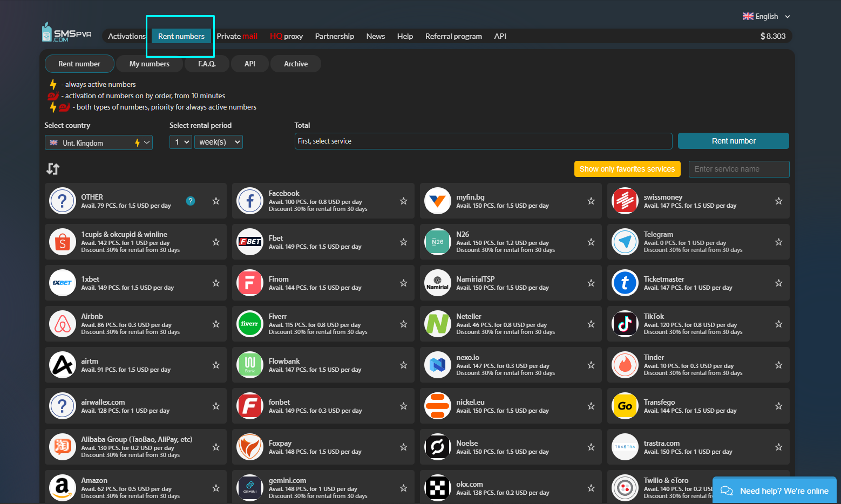Viewport: 841px width, 504px height.
Task: Select the Neteller service icon
Action: (438, 324)
